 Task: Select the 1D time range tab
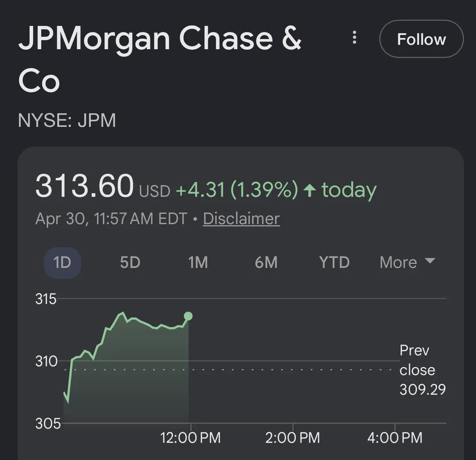(x=62, y=263)
